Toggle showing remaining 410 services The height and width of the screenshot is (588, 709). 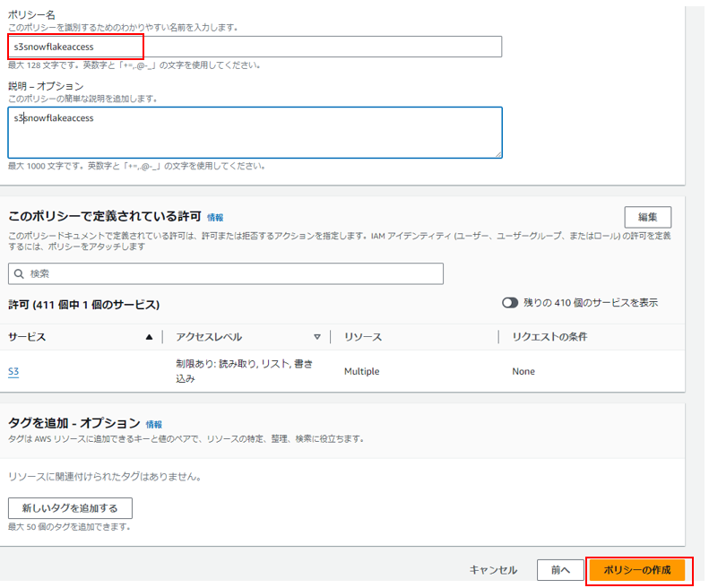510,303
